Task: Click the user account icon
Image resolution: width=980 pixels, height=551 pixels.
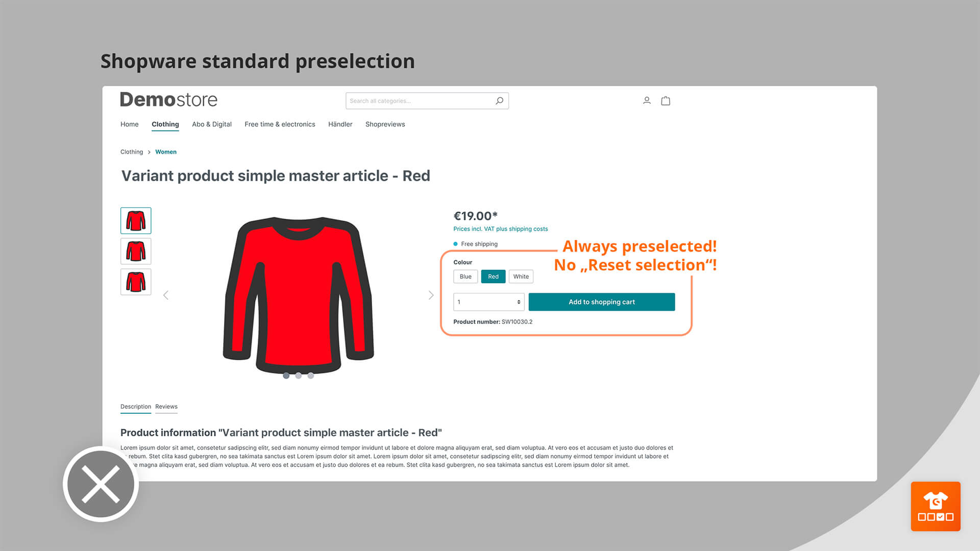Action: pyautogui.click(x=646, y=100)
